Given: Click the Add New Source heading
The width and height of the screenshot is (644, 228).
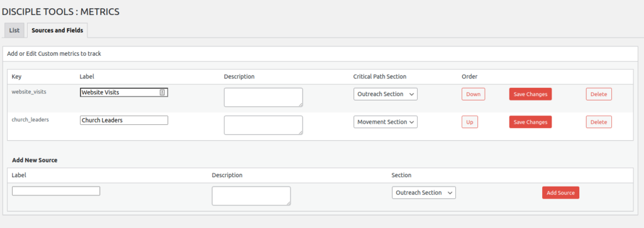Looking at the screenshot, I should tap(35, 160).
